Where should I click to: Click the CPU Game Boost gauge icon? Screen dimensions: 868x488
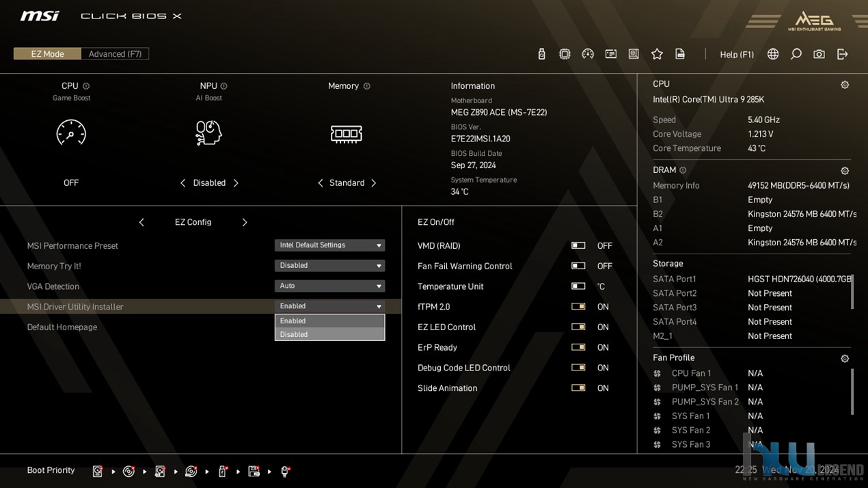click(71, 133)
